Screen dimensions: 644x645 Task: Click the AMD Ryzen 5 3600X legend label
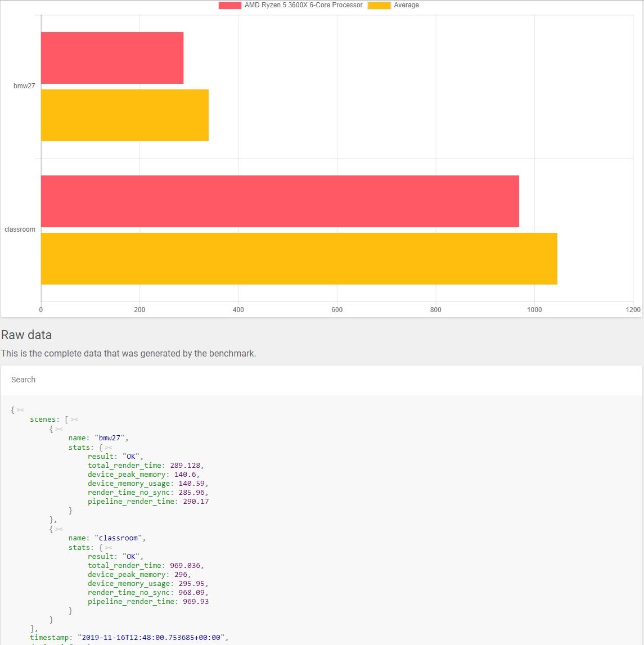point(304,5)
